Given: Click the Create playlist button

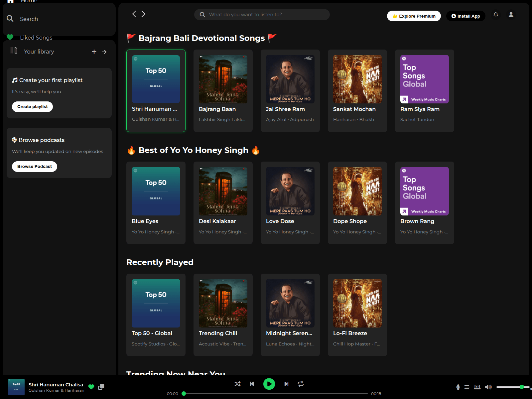Looking at the screenshot, I should click(33, 107).
